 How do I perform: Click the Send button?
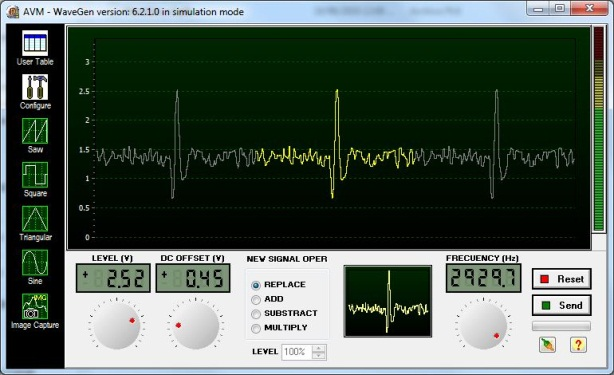tap(562, 305)
